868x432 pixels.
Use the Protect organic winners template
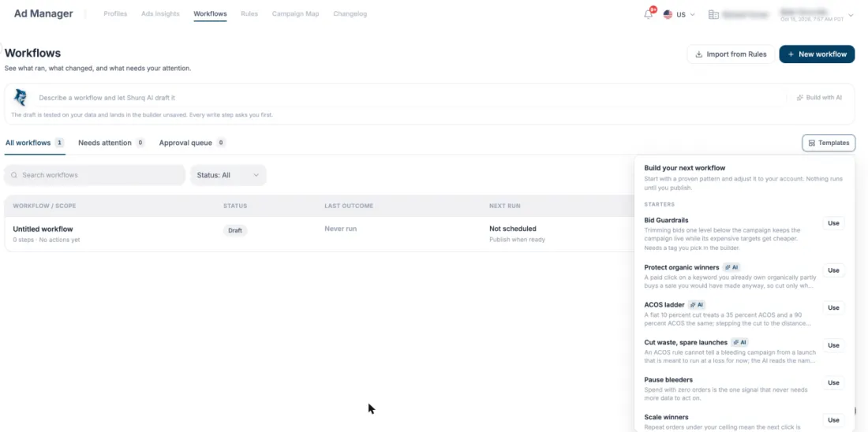833,270
